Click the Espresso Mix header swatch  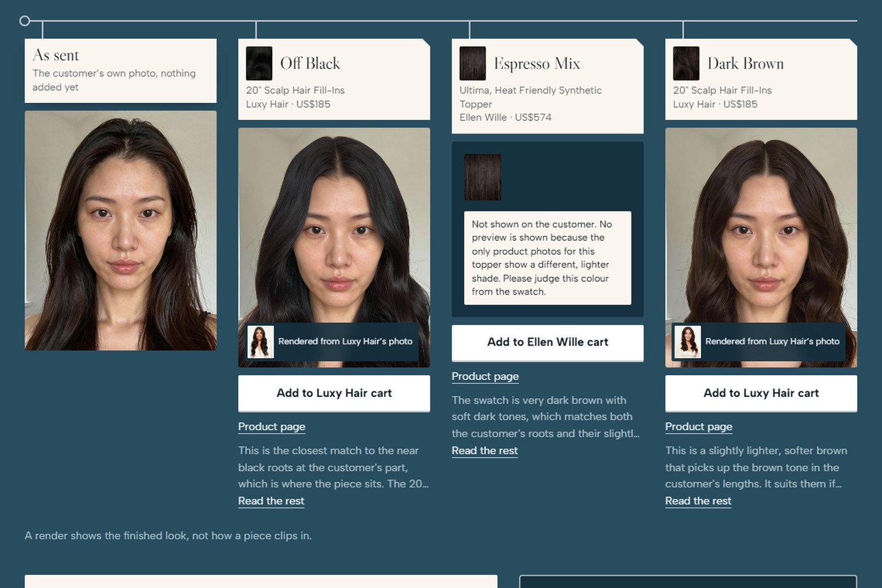[472, 64]
